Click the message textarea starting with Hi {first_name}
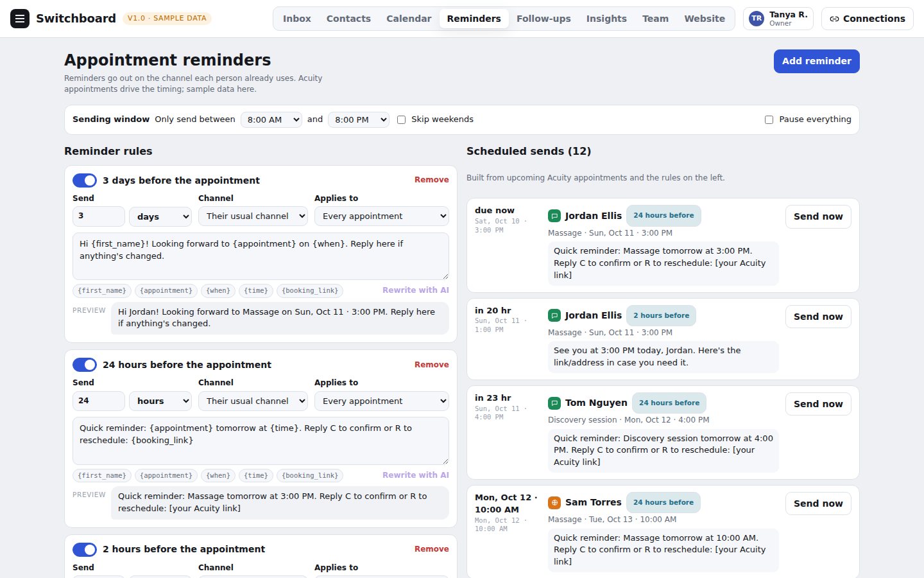This screenshot has width=924, height=578. [x=261, y=256]
